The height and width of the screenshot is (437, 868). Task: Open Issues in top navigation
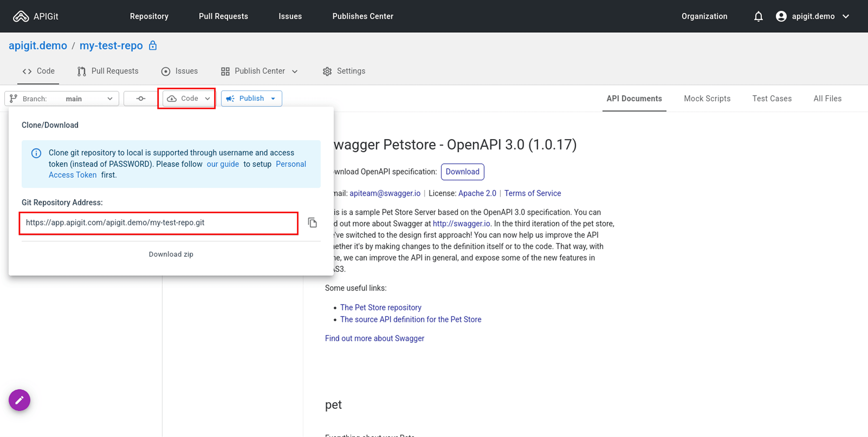pyautogui.click(x=290, y=16)
